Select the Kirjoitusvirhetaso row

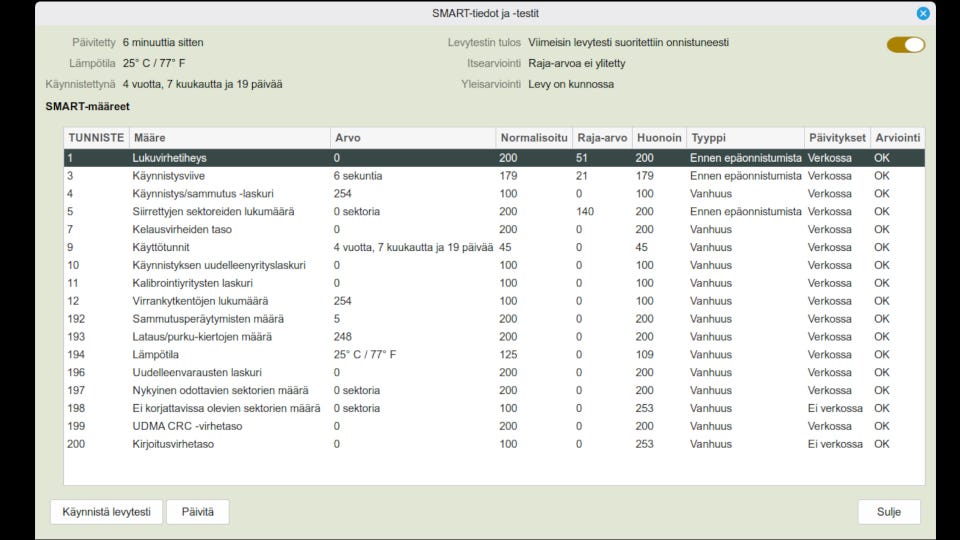pos(494,444)
